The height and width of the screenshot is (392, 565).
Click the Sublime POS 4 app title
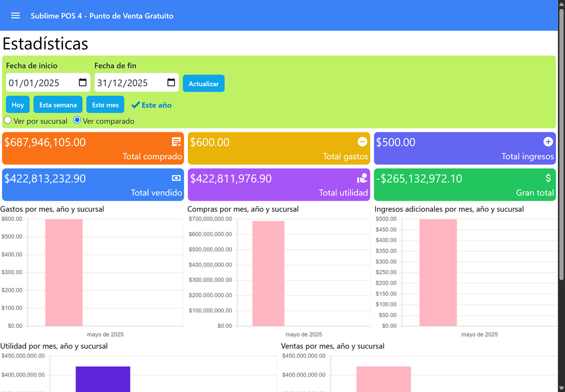click(102, 16)
